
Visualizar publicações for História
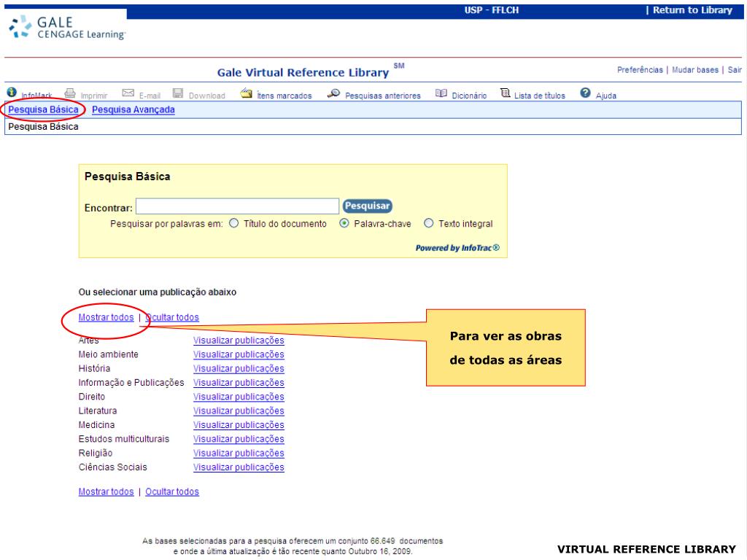(239, 368)
